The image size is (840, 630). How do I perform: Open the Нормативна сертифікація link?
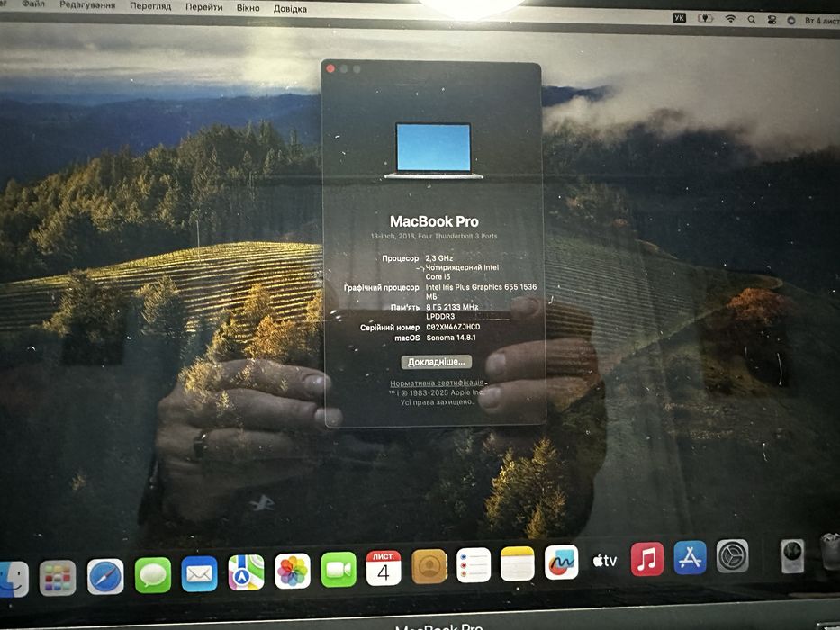pyautogui.click(x=437, y=383)
